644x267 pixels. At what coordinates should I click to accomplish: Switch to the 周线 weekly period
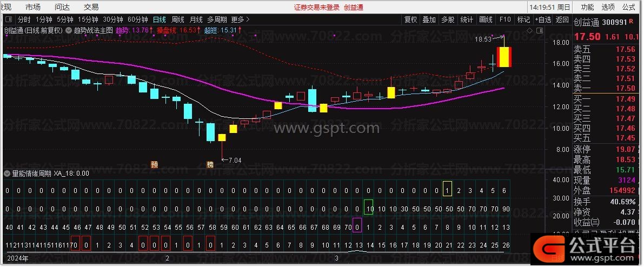tap(178, 19)
